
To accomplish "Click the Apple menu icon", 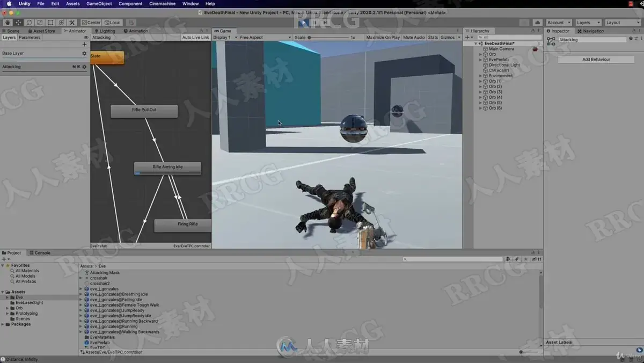I will (x=9, y=4).
